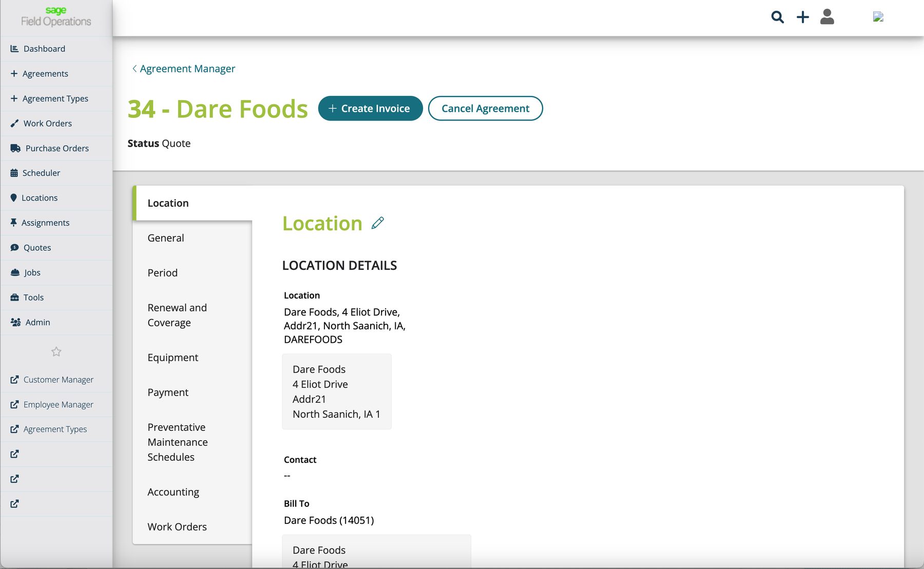Open the Agreement Types external link
This screenshot has width=924, height=569.
tap(56, 429)
